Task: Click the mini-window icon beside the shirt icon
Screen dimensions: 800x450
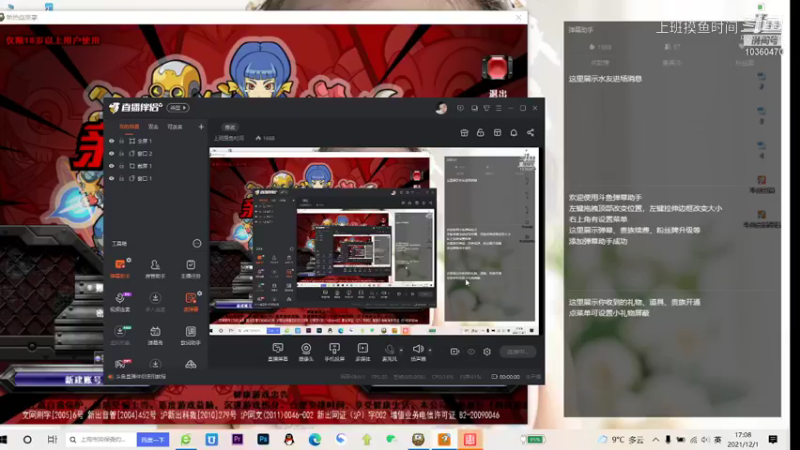Action: click(474, 108)
